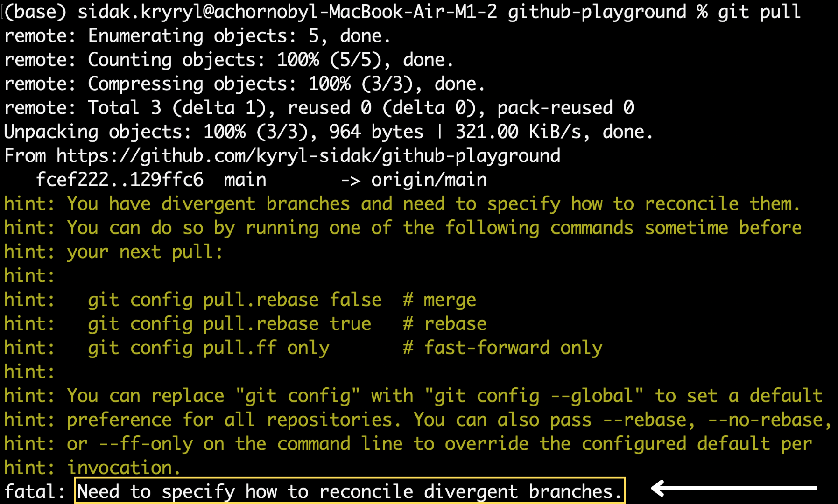Image resolution: width=838 pixels, height=504 pixels.
Task: Click the '"git config --global"' quoted text
Action: pyautogui.click(x=534, y=396)
